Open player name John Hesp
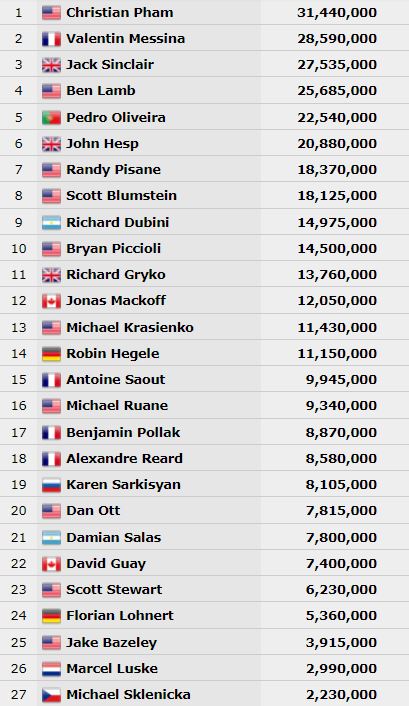 (x=102, y=144)
